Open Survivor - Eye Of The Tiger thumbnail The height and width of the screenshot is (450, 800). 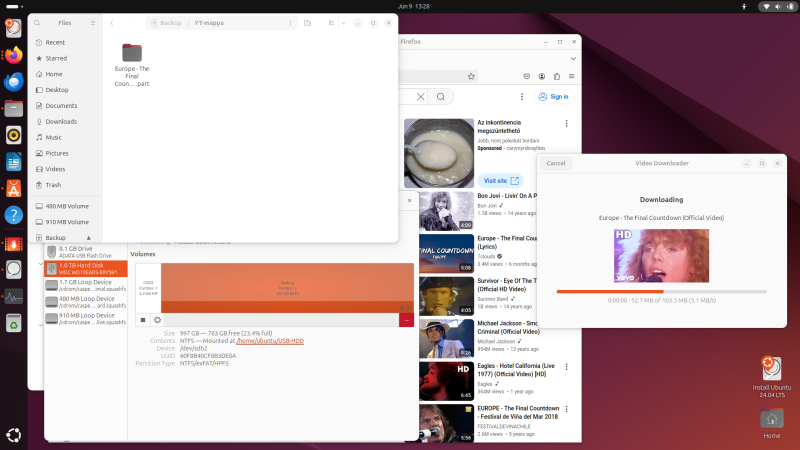pos(446,296)
